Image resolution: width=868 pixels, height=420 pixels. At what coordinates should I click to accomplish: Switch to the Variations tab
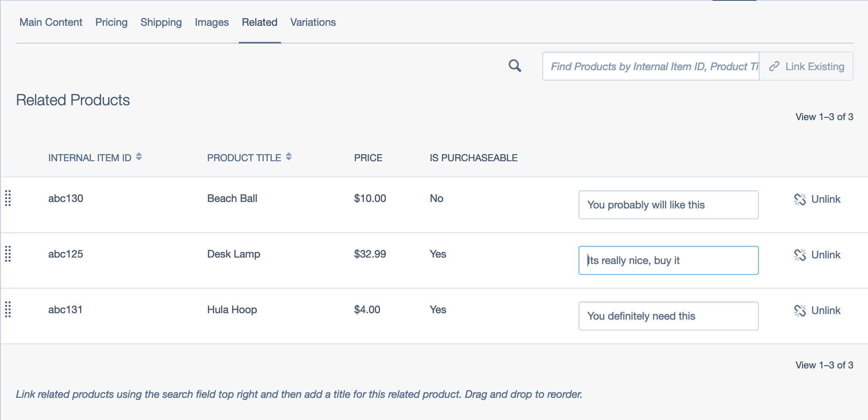click(x=313, y=22)
